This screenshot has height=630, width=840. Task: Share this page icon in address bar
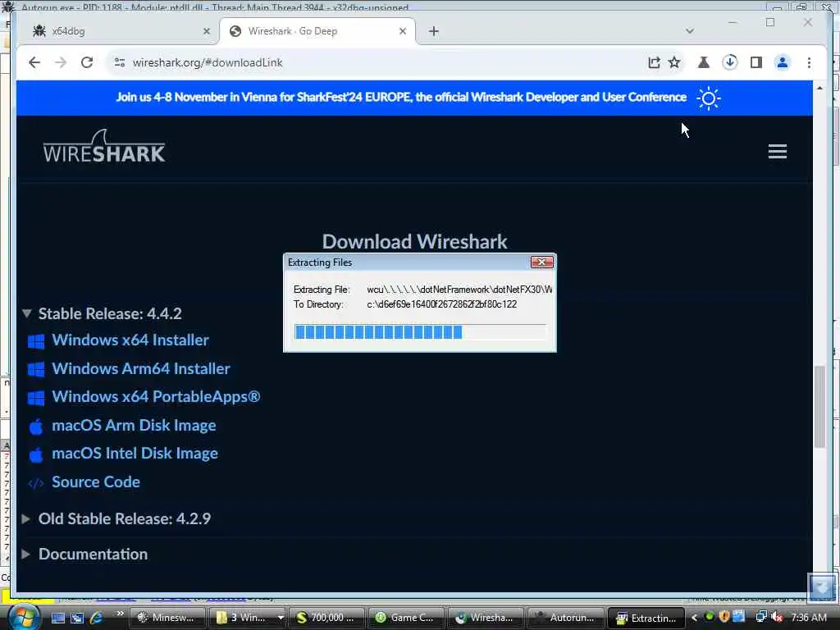pos(654,62)
